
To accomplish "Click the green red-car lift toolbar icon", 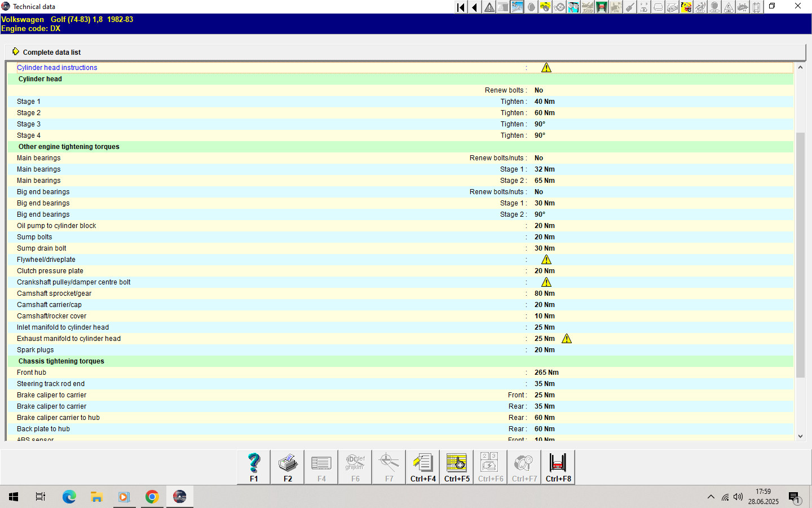I will coord(602,7).
